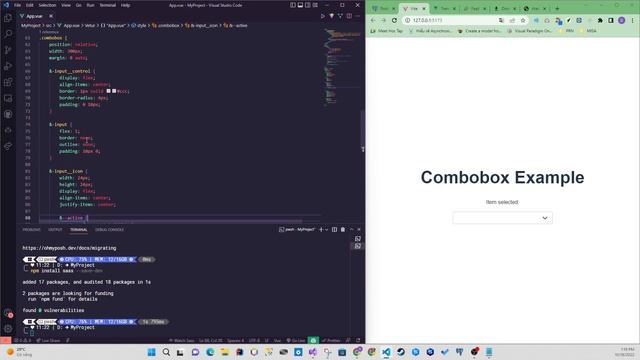
Task: Open the Terminal menu in VS Code
Action: [x=107, y=5]
